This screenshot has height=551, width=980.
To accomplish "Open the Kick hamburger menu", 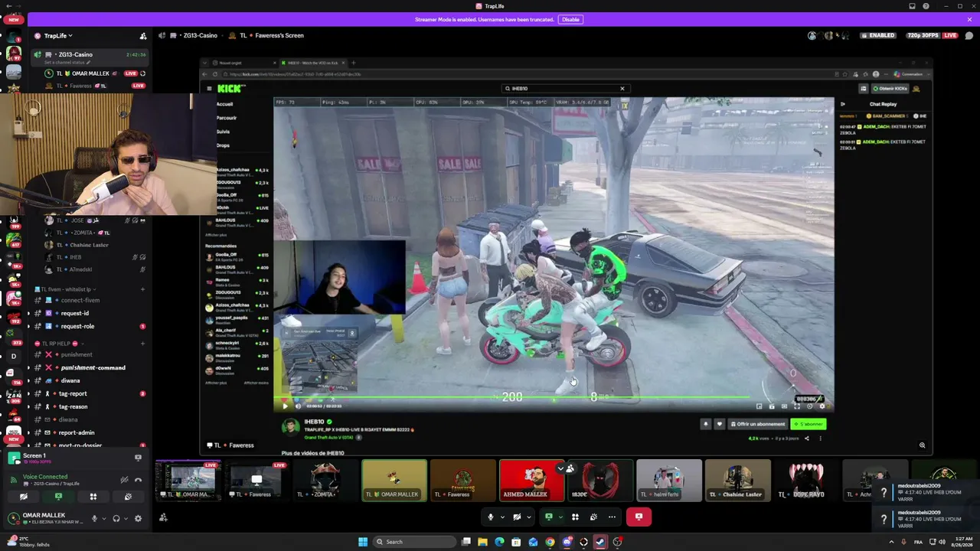I will [209, 89].
